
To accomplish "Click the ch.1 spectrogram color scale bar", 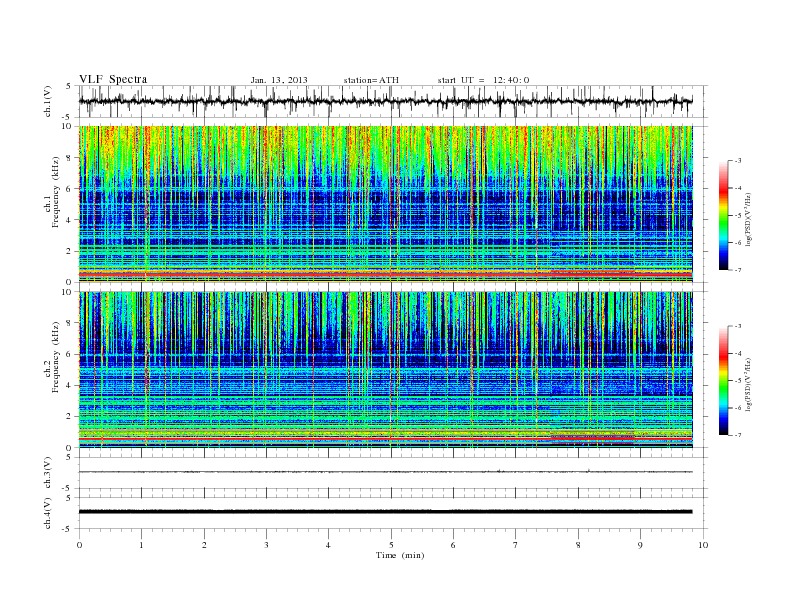I will pyautogui.click(x=723, y=215).
